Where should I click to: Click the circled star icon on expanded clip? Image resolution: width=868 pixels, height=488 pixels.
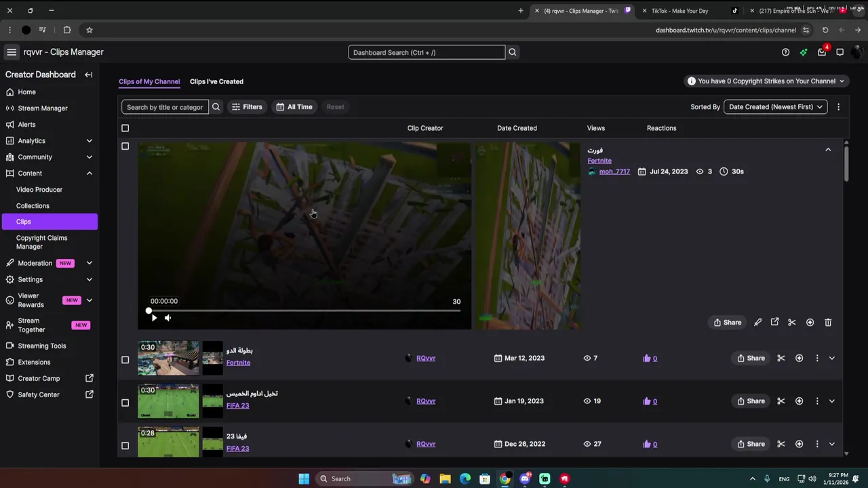point(810,323)
